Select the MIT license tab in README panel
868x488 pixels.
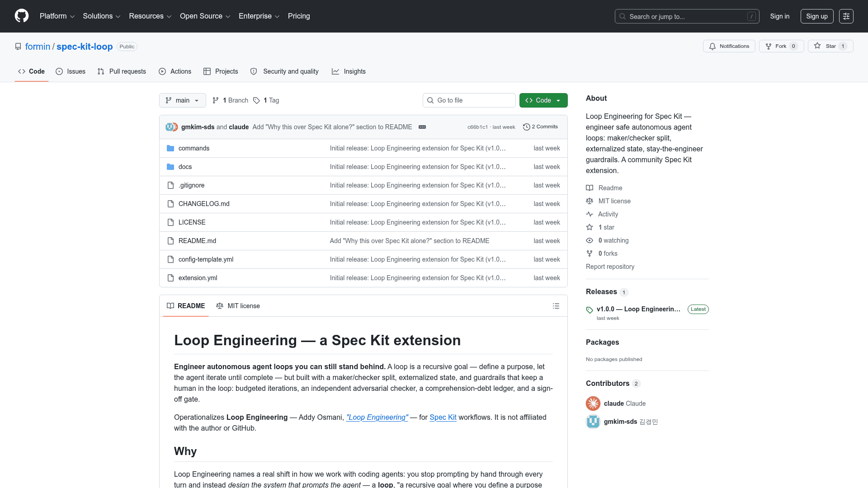(238, 306)
